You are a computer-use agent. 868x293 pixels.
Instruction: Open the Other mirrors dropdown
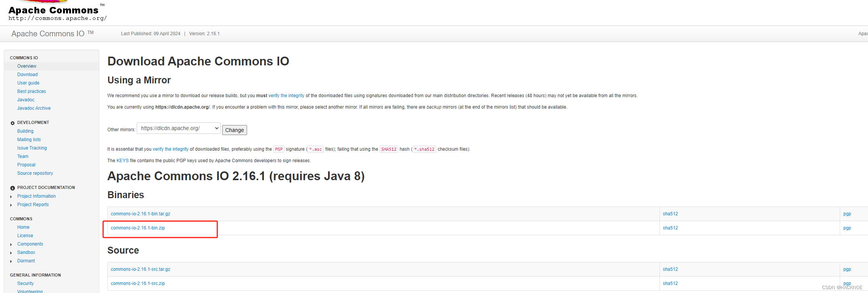coord(179,129)
